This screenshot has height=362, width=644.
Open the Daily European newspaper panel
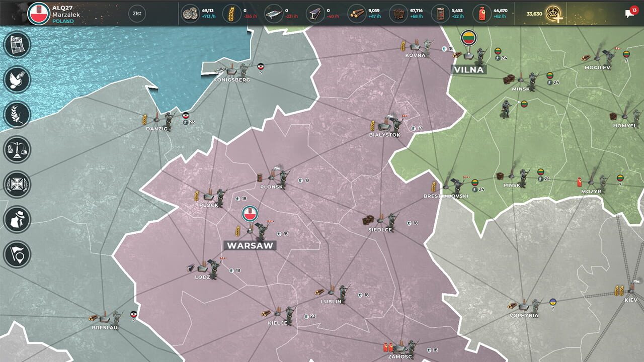(x=17, y=44)
